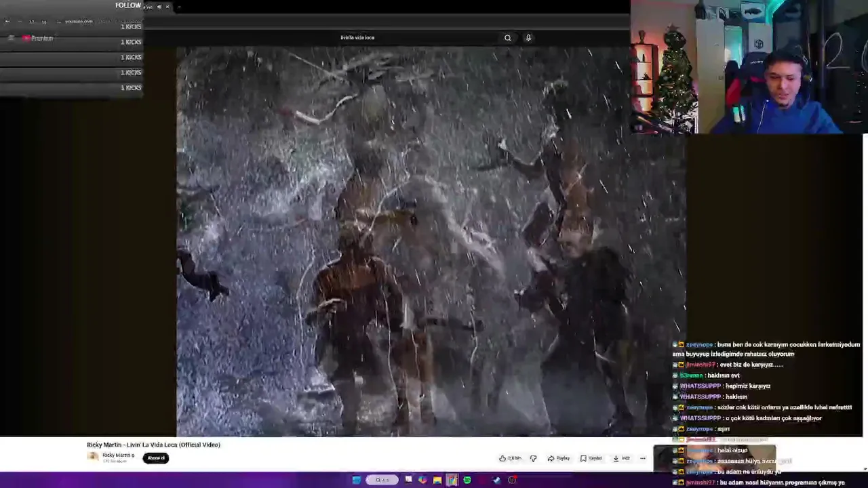The height and width of the screenshot is (488, 868).
Task: Open more actions three-dot menu under video
Action: [643, 458]
